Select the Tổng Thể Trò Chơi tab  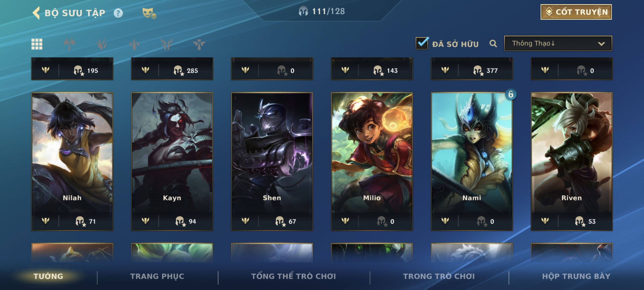293,276
